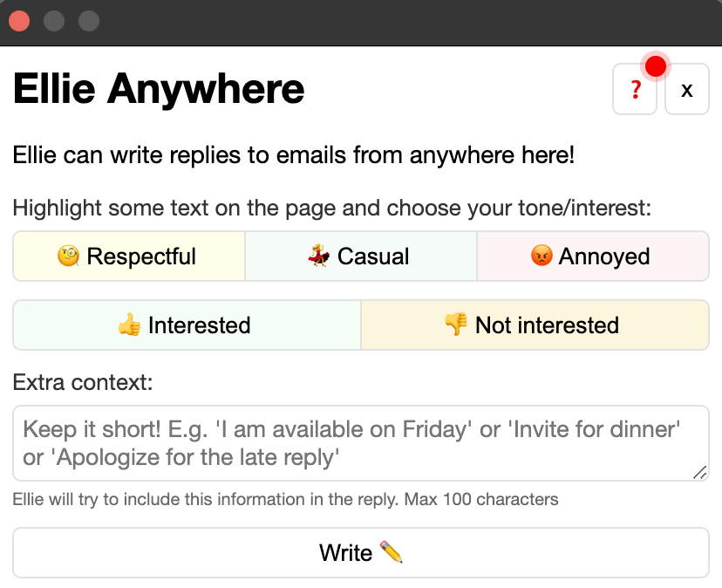Viewport: 722px width, 588px height.
Task: Pick the Not interested option
Action: point(535,325)
